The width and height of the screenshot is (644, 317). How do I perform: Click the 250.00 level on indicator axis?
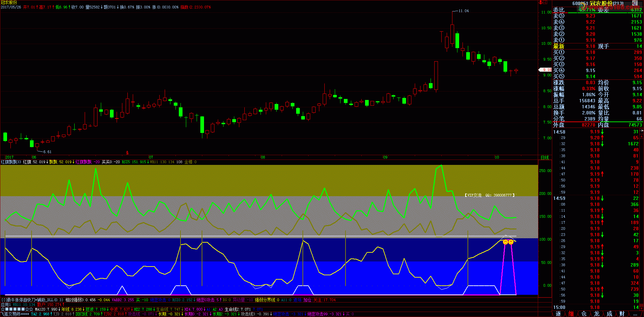point(545,171)
